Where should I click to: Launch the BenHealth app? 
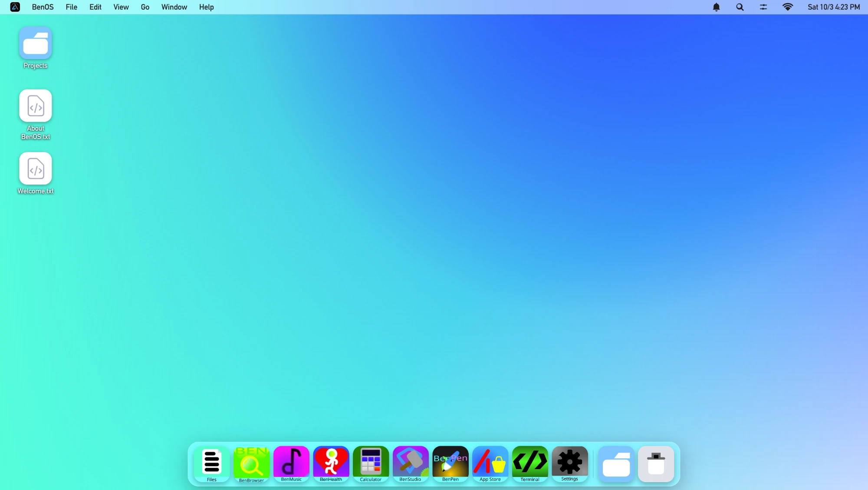click(x=331, y=464)
